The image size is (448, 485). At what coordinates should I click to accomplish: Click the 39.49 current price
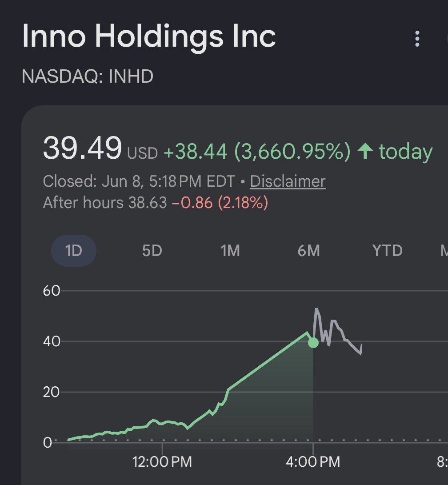[x=82, y=148]
